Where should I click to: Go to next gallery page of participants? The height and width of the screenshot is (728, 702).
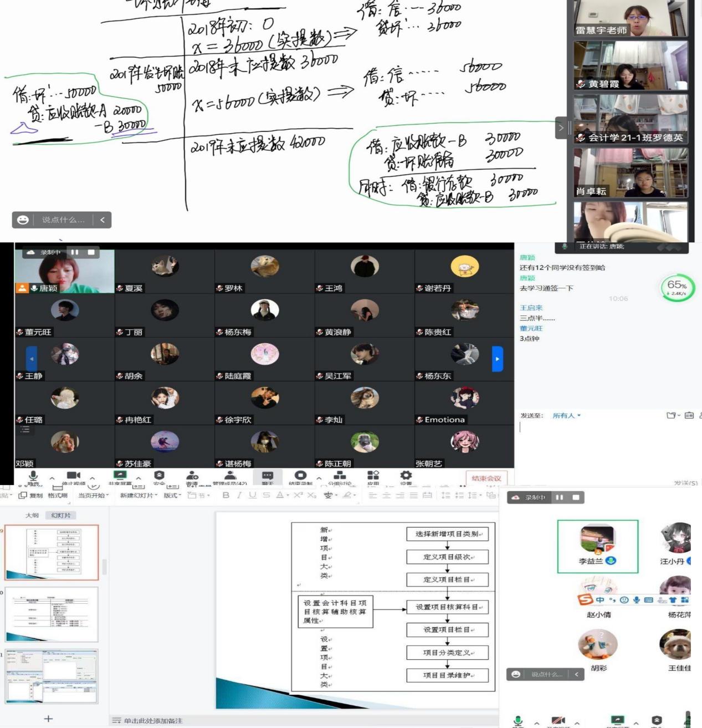click(498, 359)
